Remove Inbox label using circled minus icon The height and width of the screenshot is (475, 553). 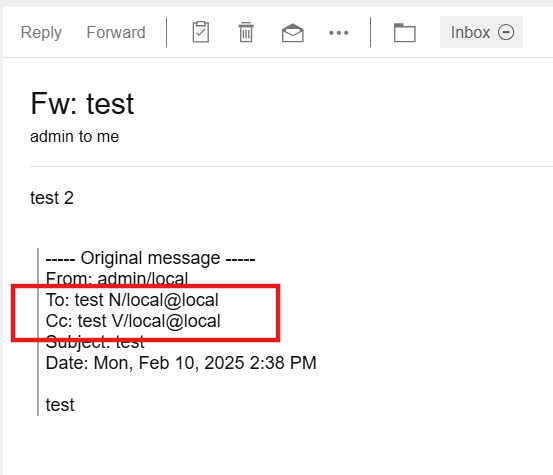pos(506,32)
